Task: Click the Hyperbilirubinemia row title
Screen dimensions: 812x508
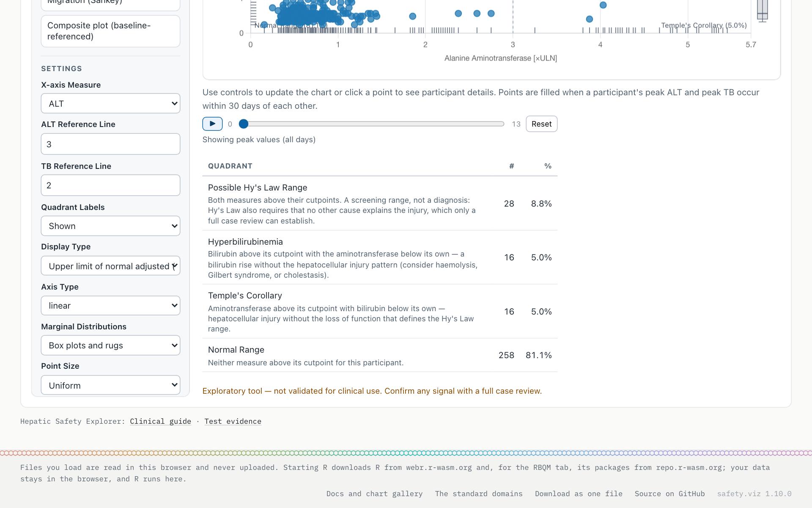Action: tap(245, 242)
